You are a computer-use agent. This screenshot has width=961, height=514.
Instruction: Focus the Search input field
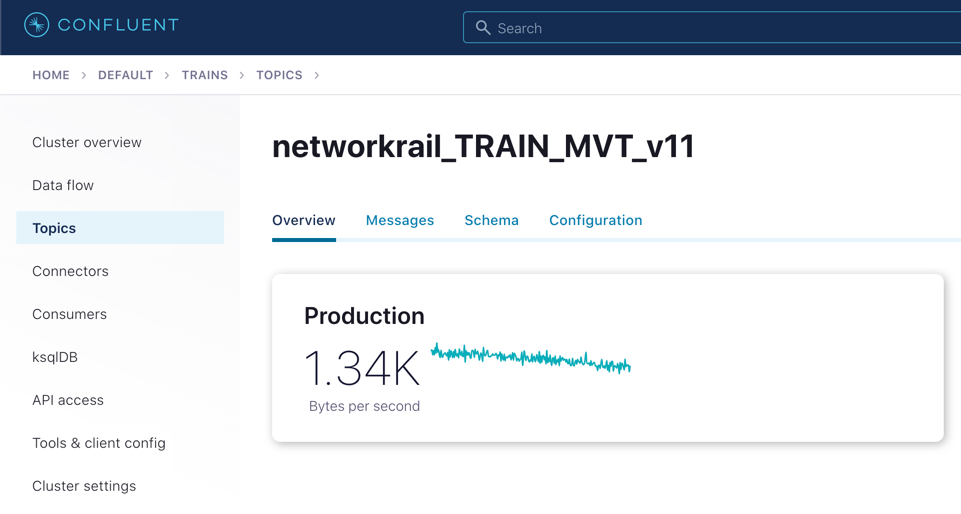point(720,28)
